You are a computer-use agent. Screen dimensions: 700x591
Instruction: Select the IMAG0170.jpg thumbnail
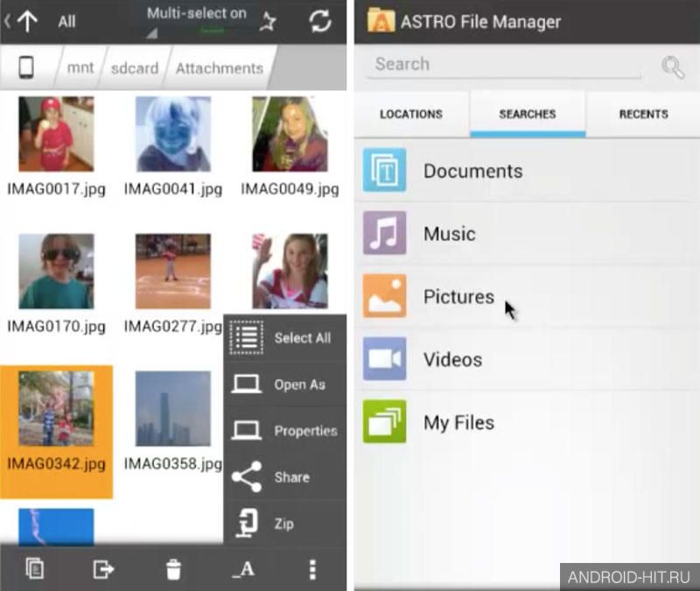pos(56,271)
